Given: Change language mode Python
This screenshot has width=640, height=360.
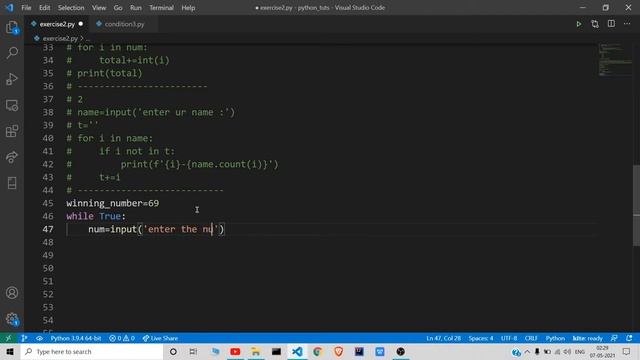Looking at the screenshot, I should click(x=555, y=338).
